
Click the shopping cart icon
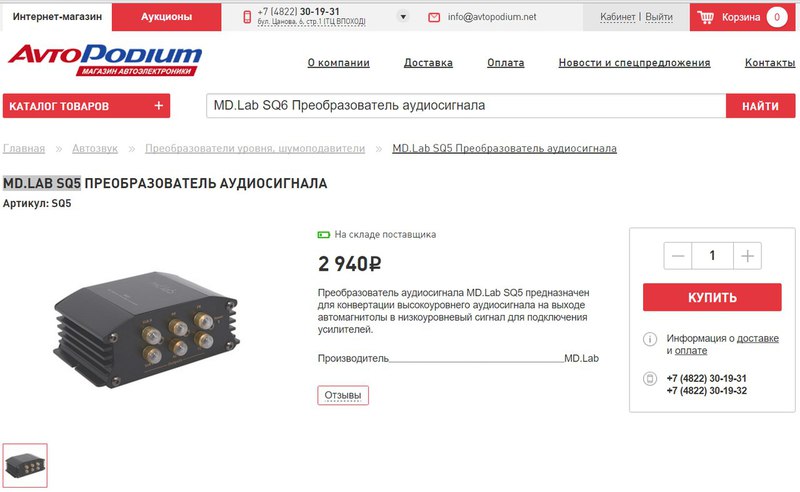tap(706, 17)
